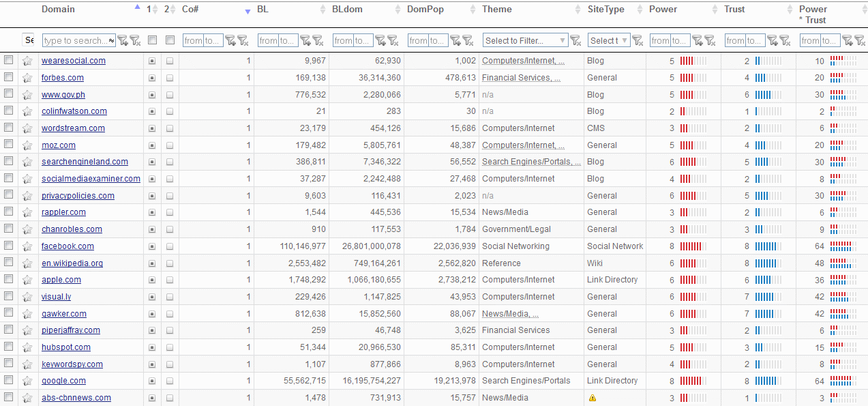Image resolution: width=868 pixels, height=406 pixels.
Task: Clear the Theme column filter
Action: pyautogui.click(x=575, y=41)
